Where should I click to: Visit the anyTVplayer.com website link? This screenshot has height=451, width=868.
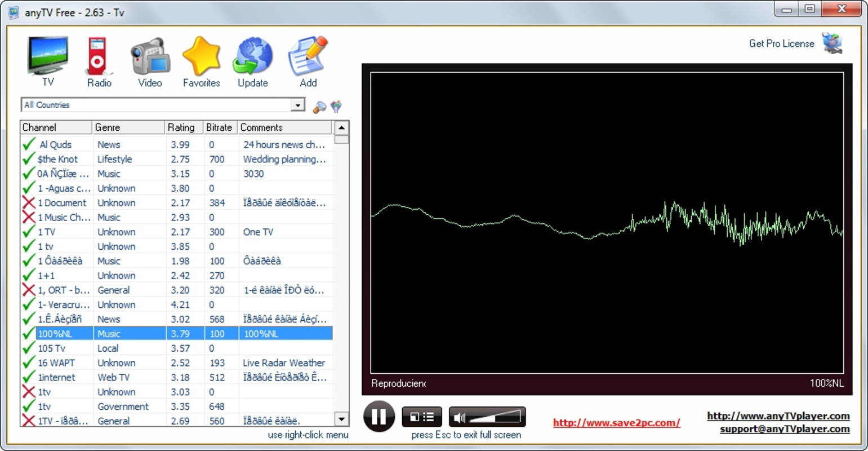tap(778, 416)
